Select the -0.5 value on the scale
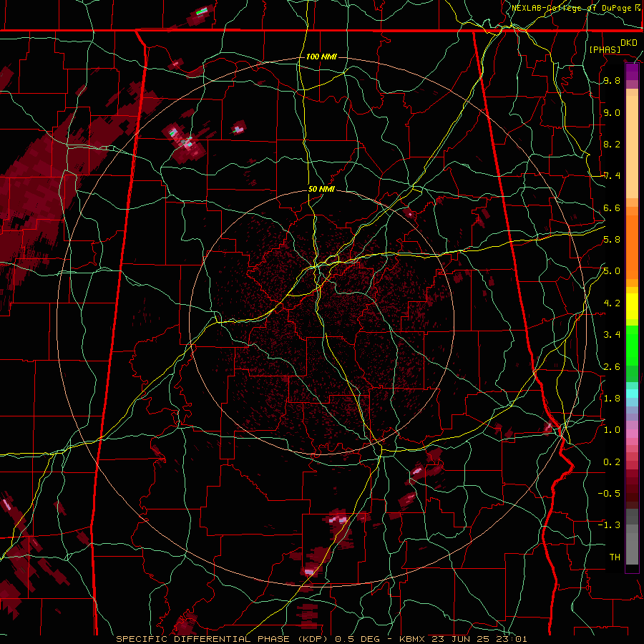Screen dimensions: 644x644 [609, 493]
